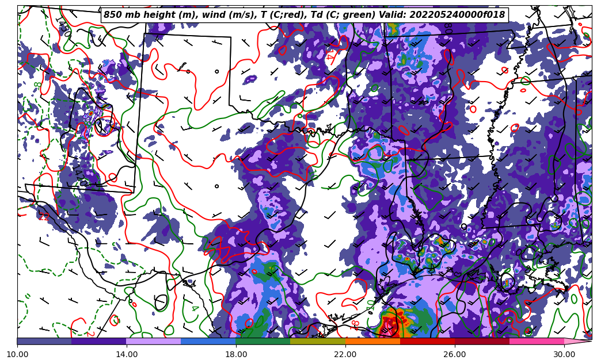Click the pink arrow colorbar extension

(577, 341)
